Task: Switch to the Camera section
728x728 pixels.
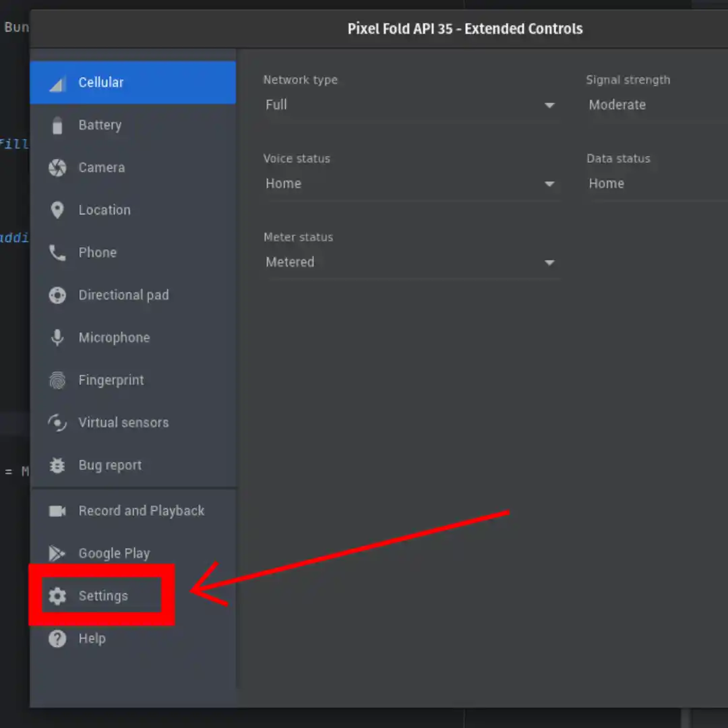Action: pyautogui.click(x=133, y=168)
